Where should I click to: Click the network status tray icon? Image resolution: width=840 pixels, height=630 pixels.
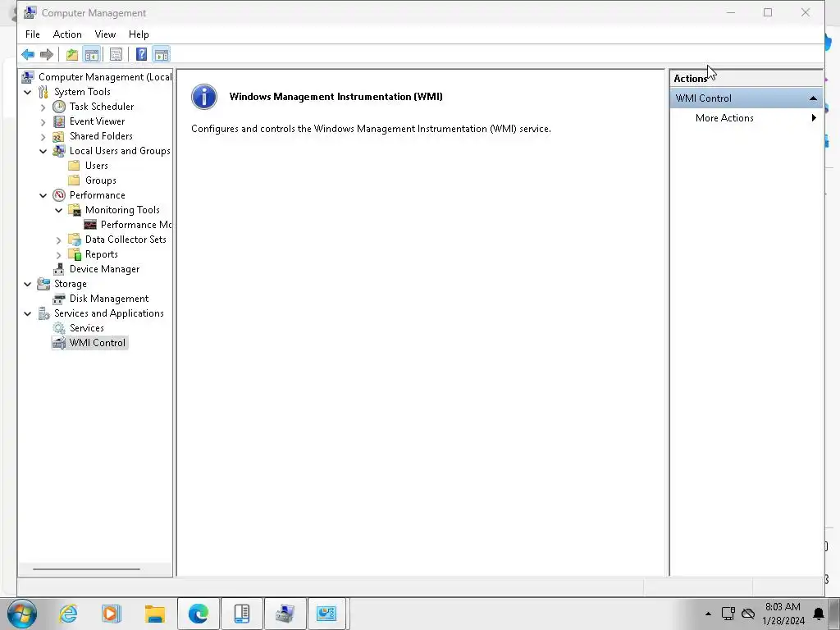click(728, 614)
